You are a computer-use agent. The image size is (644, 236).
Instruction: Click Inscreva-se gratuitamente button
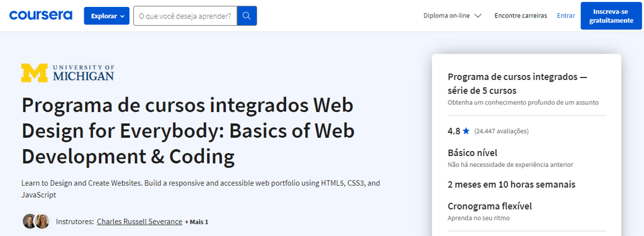tap(611, 16)
